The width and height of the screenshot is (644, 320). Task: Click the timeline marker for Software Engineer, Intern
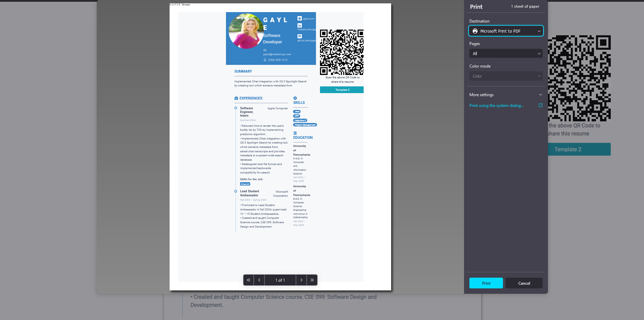236,108
